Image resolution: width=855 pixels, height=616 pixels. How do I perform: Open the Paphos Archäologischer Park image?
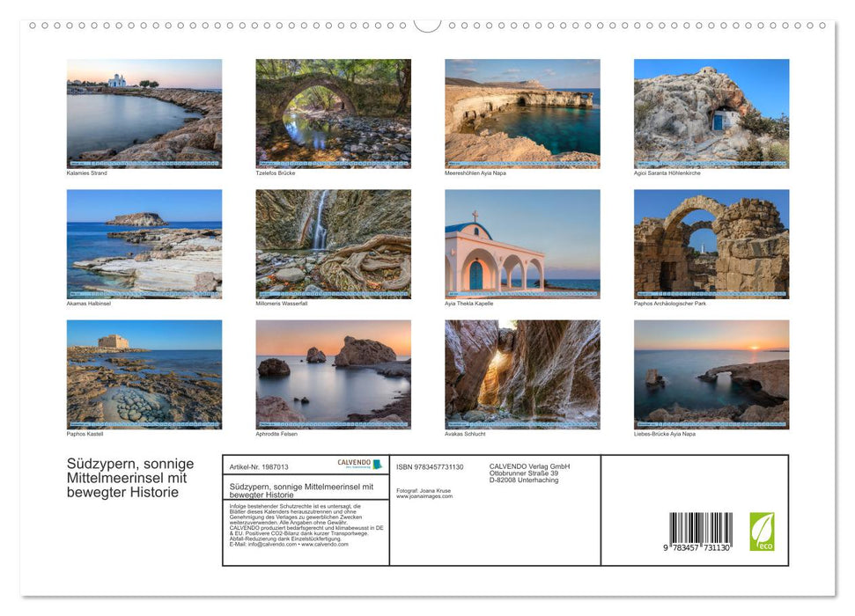[711, 244]
